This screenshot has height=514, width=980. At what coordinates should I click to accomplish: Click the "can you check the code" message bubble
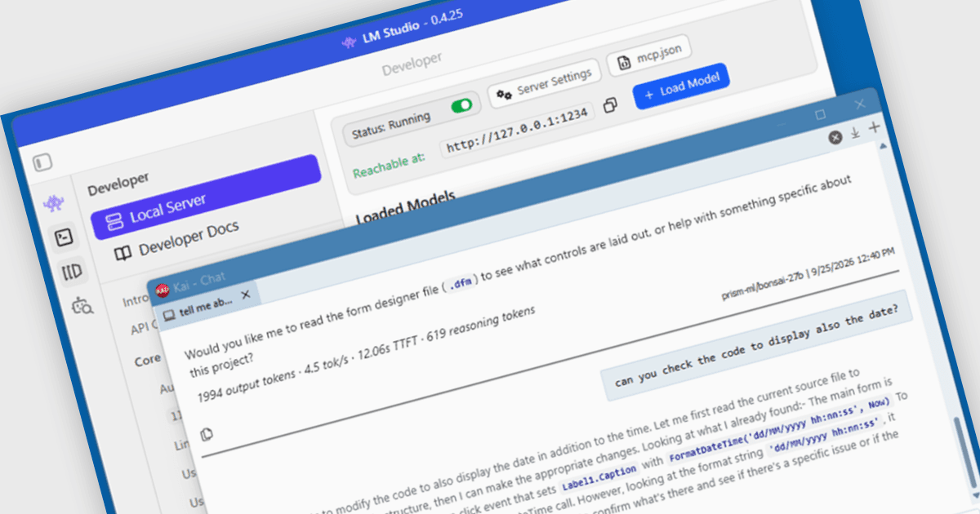coord(756,345)
